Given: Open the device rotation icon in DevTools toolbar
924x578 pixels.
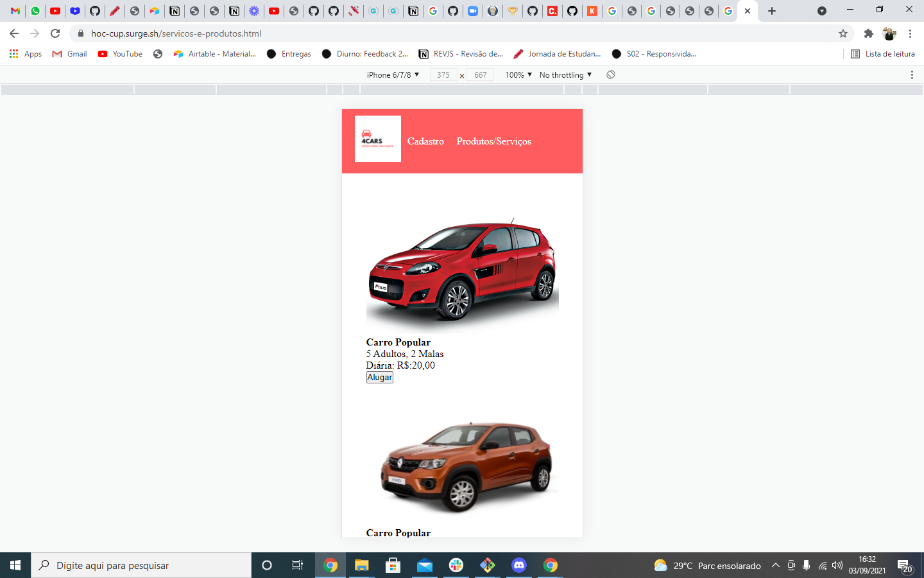Looking at the screenshot, I should click(x=610, y=74).
